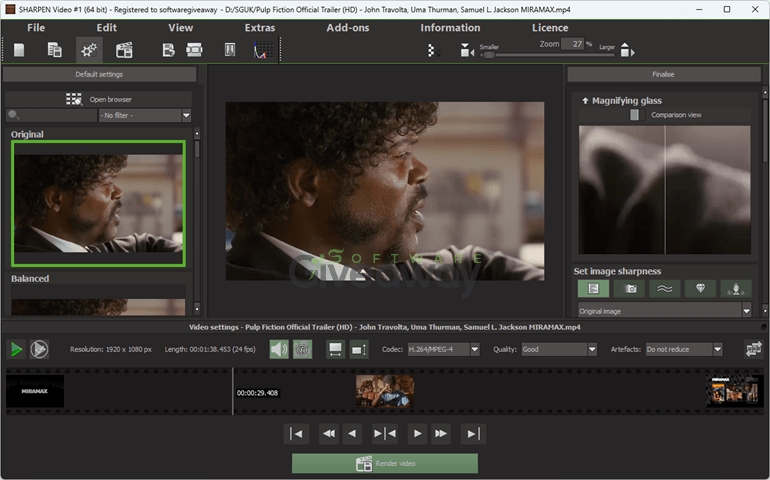
Task: Open the View menu
Action: [x=181, y=28]
